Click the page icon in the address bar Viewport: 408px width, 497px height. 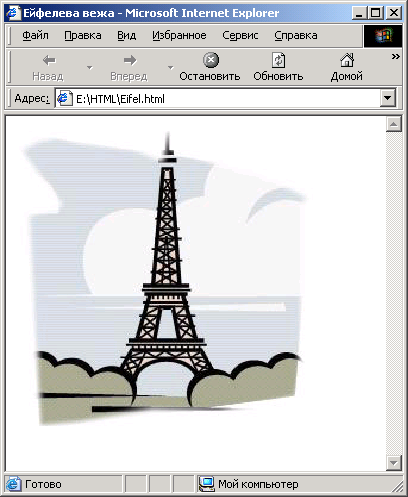coord(65,99)
